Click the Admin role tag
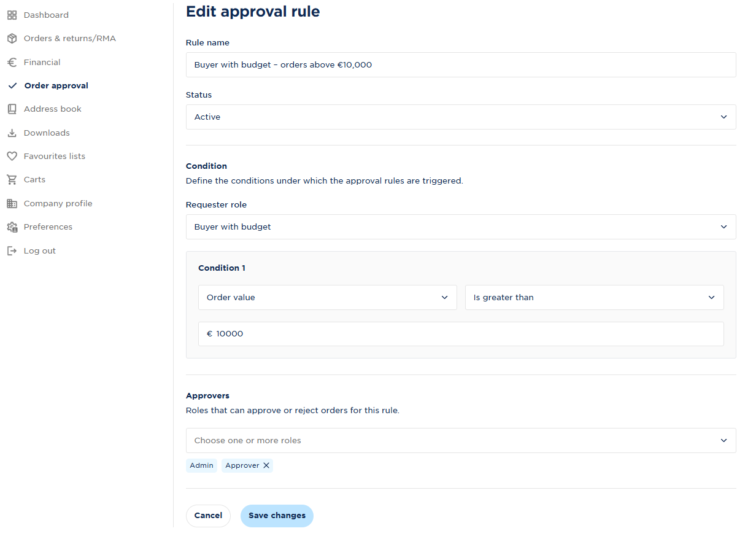 click(x=201, y=465)
